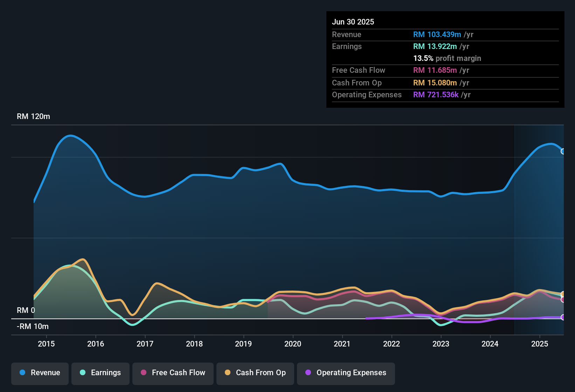Click the 2020 x-axis label
Viewport: 575px width, 392px height.
pyautogui.click(x=293, y=344)
